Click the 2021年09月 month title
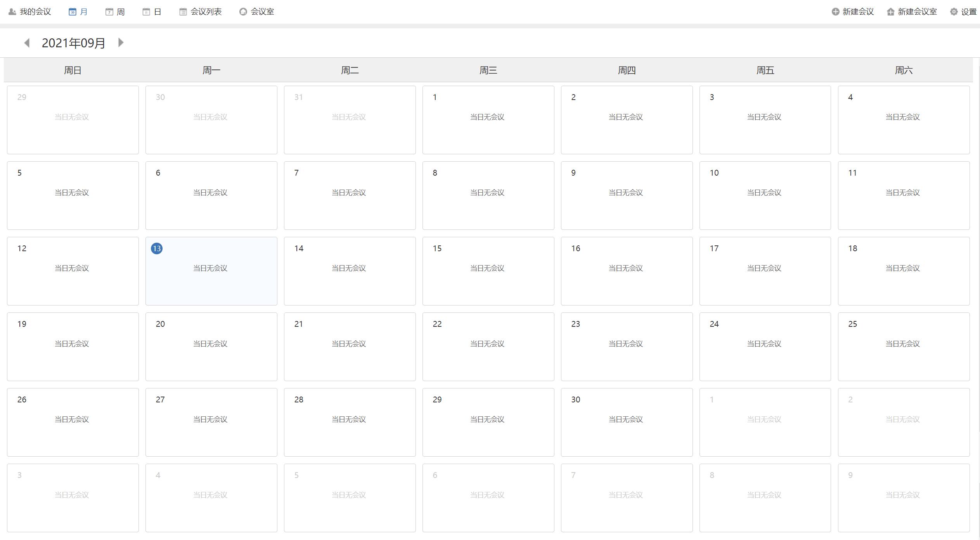This screenshot has width=980, height=540. coord(73,43)
